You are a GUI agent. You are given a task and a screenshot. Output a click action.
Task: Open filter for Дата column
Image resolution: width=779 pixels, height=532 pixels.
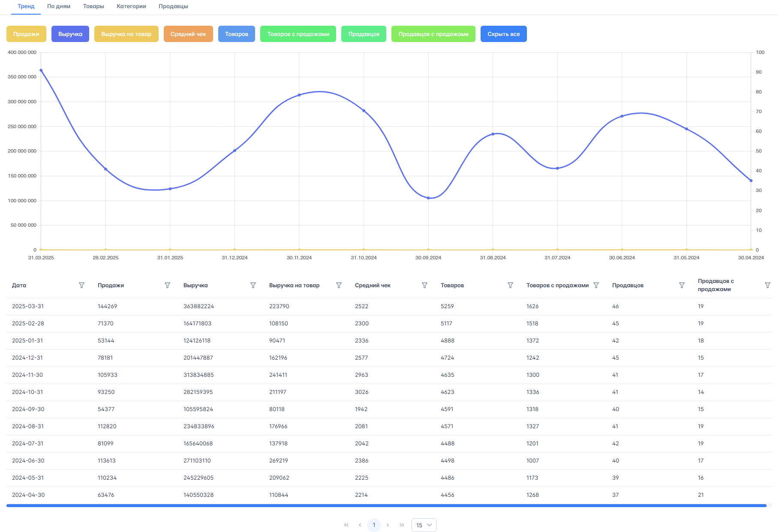pos(81,286)
